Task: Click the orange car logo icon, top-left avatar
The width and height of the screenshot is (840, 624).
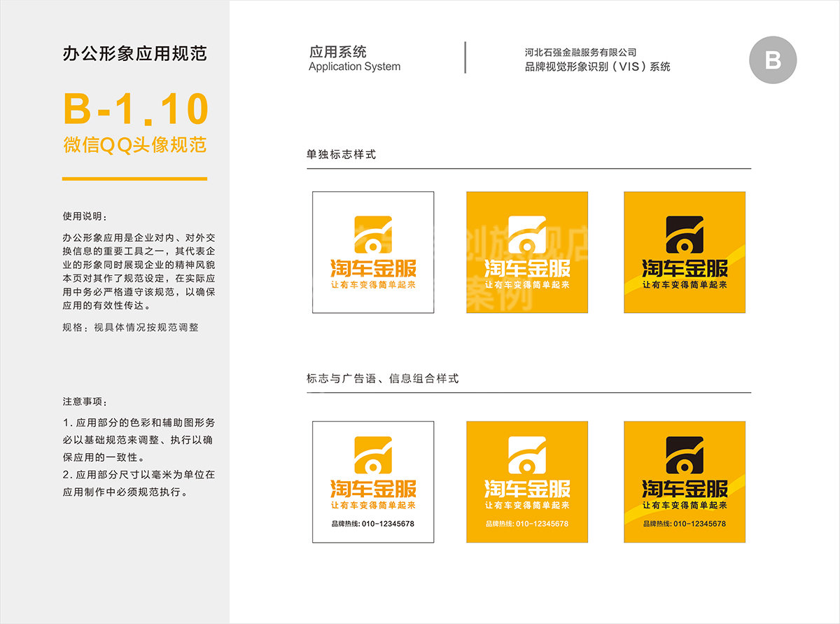Action: (373, 235)
